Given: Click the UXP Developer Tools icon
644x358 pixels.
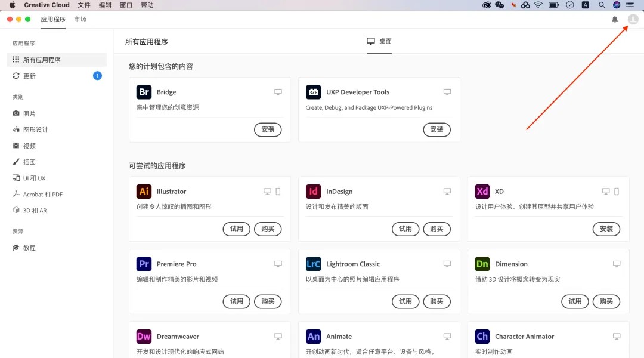Looking at the screenshot, I should tap(314, 92).
